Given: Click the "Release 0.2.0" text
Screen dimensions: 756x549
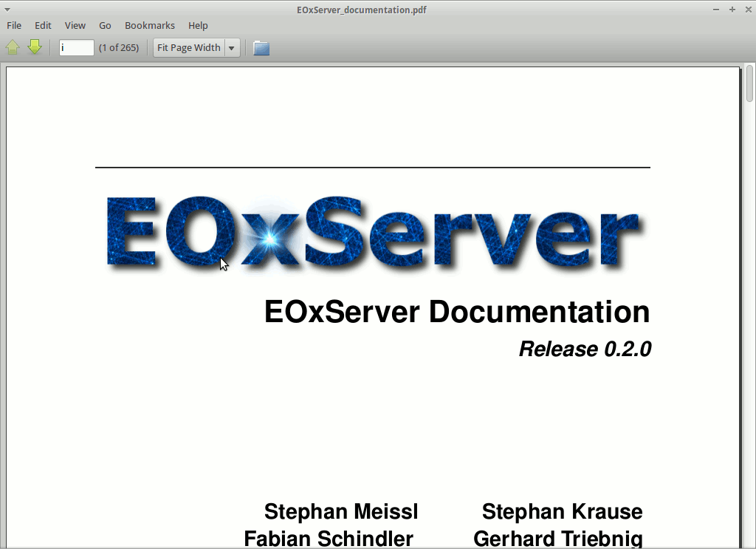Looking at the screenshot, I should click(585, 349).
